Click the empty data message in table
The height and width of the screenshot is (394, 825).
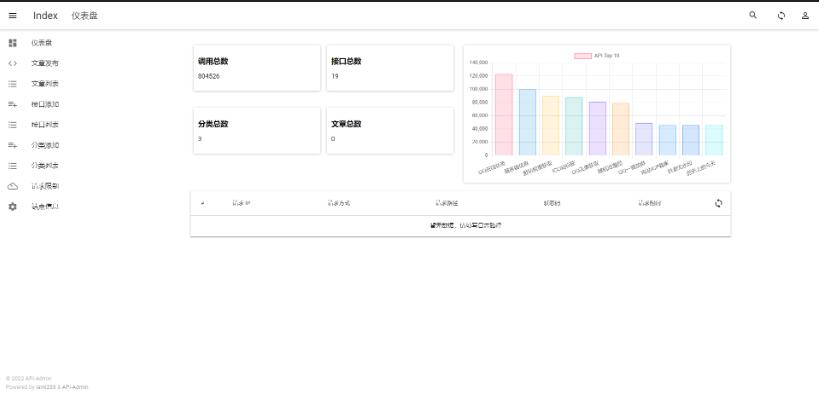pyautogui.click(x=465, y=225)
